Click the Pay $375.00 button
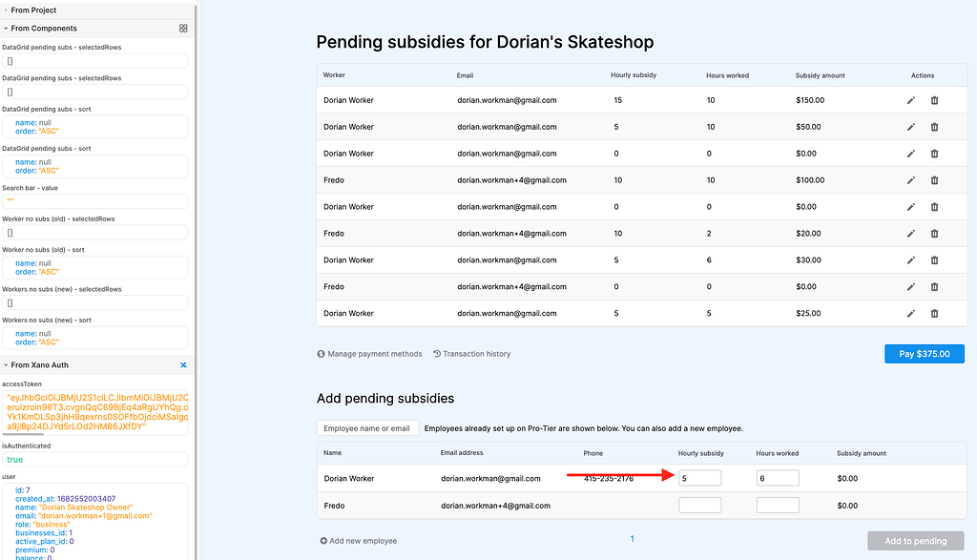977x560 pixels. (924, 353)
